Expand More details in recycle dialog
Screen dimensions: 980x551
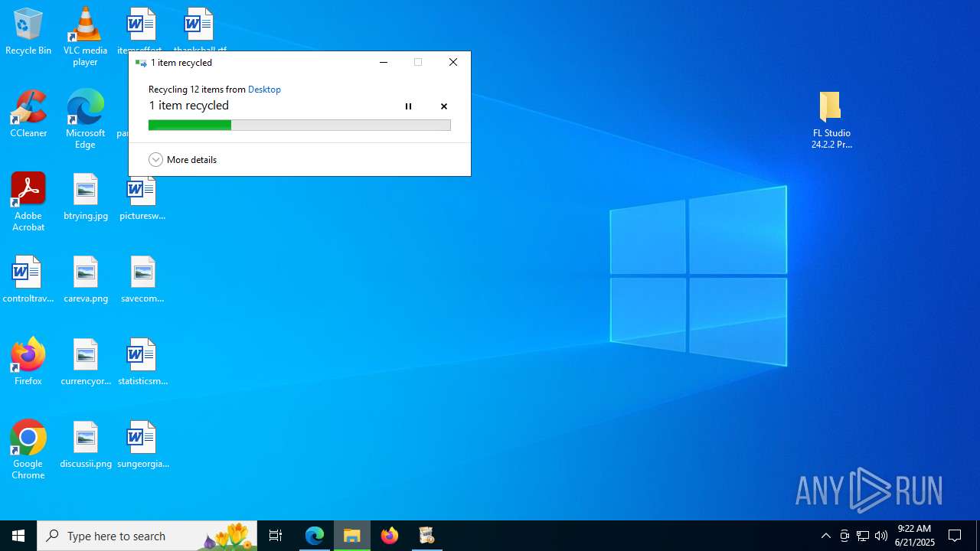[x=183, y=159]
